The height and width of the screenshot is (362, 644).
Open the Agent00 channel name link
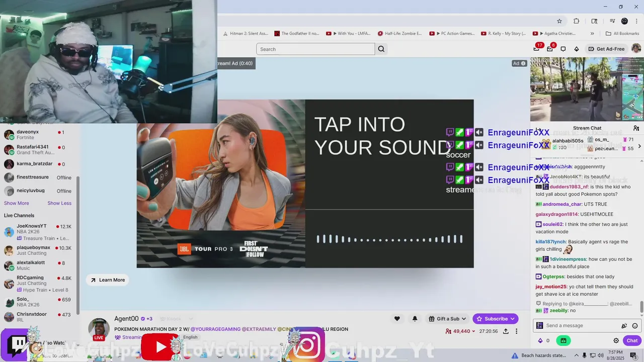tap(126, 319)
